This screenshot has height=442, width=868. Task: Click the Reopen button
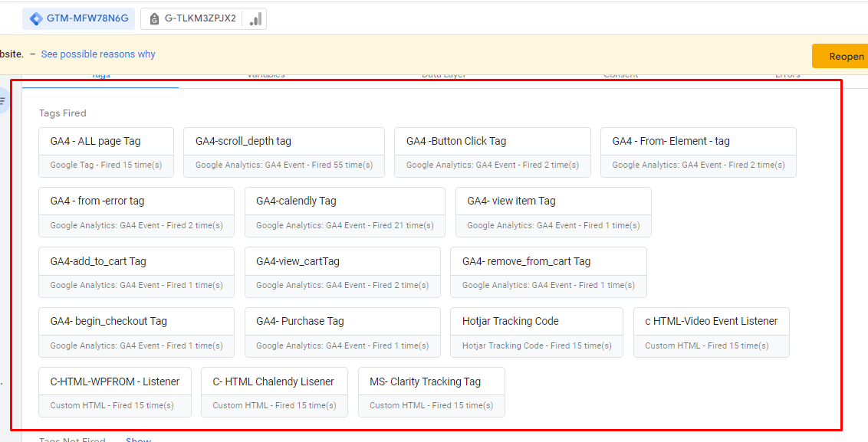(x=840, y=57)
